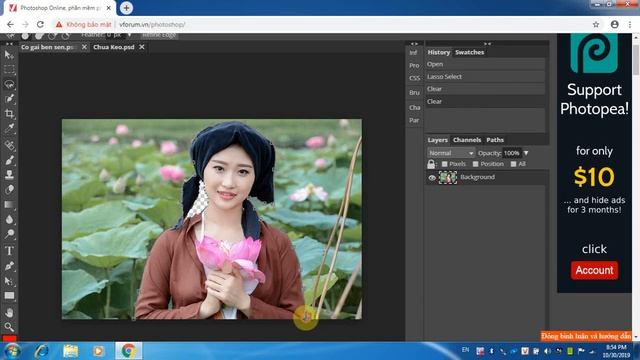Viewport: 640px width, 360px height.
Task: Open the File Explorer taskbar folder
Action: pyautogui.click(x=70, y=351)
